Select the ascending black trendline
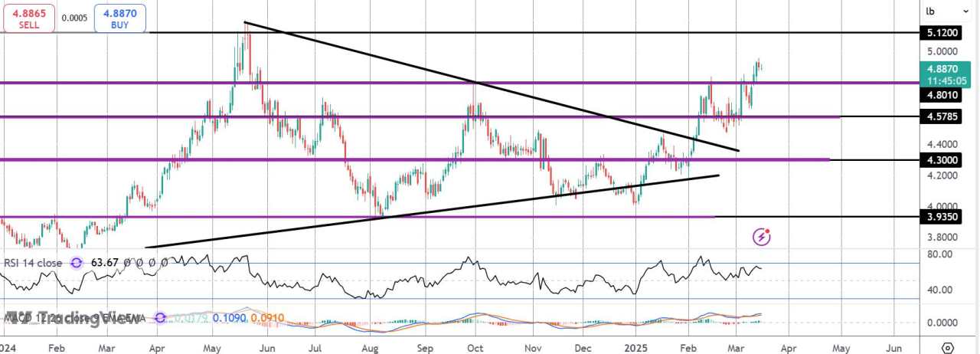This screenshot has width=980, height=354. (433, 211)
